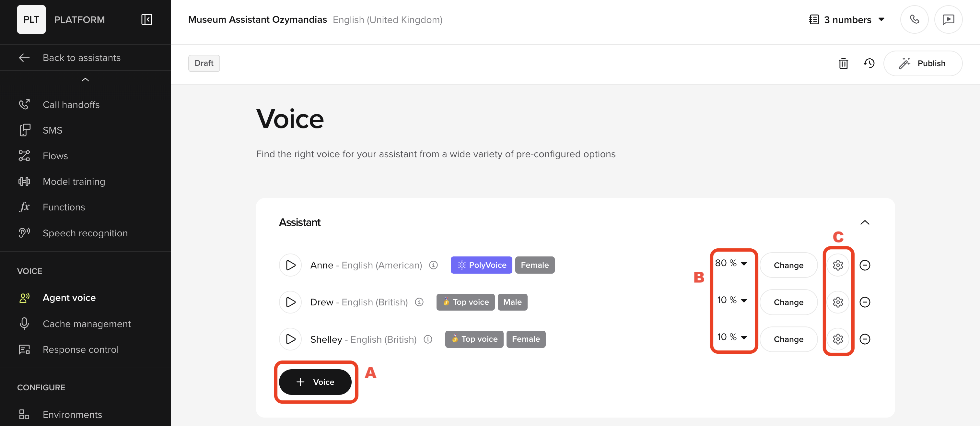Open the Flows section in sidebar

coord(55,156)
